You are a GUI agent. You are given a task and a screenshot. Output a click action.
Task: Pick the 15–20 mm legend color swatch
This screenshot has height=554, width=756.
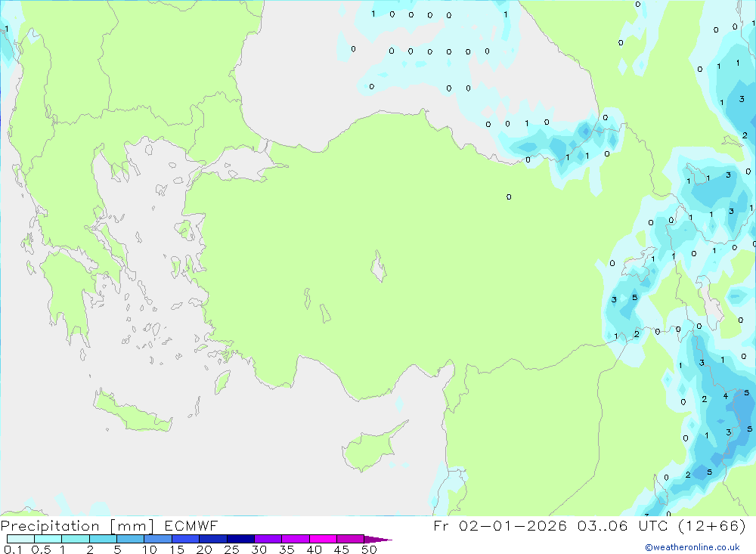186,539
